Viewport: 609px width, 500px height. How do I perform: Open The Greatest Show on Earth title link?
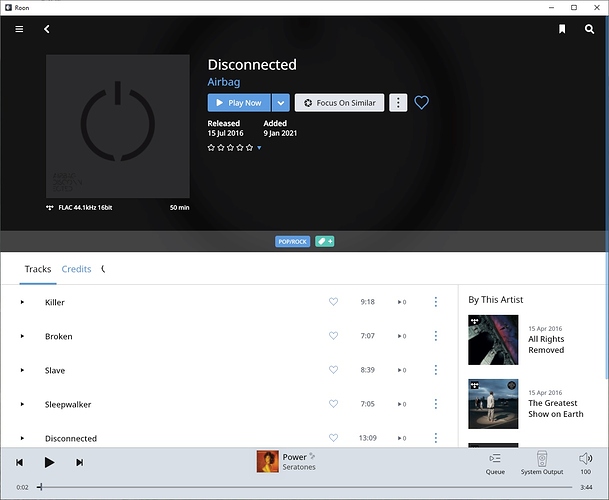(x=555, y=409)
